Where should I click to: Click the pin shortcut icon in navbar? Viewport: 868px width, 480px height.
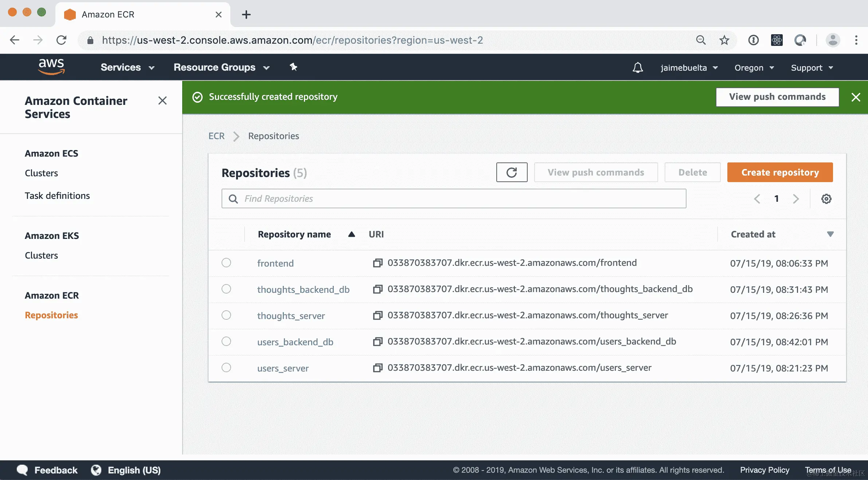(293, 67)
